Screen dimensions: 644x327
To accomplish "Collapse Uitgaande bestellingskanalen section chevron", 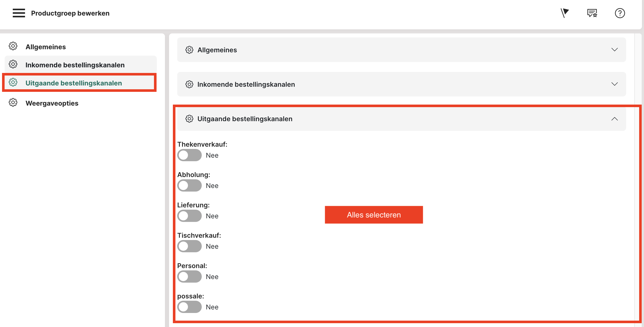I will pos(614,119).
